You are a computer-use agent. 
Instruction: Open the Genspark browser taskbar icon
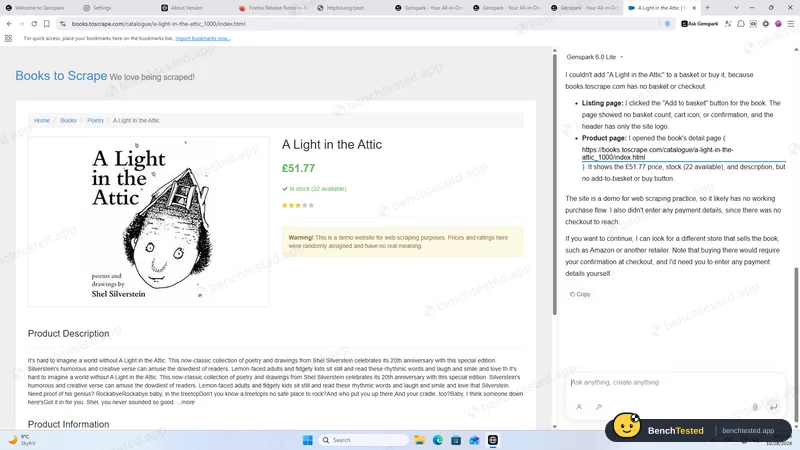(492, 440)
